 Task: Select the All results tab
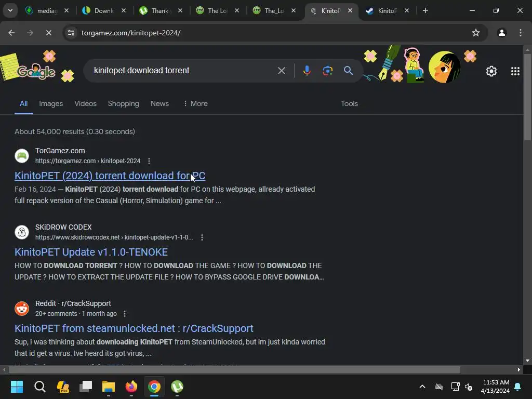click(23, 103)
